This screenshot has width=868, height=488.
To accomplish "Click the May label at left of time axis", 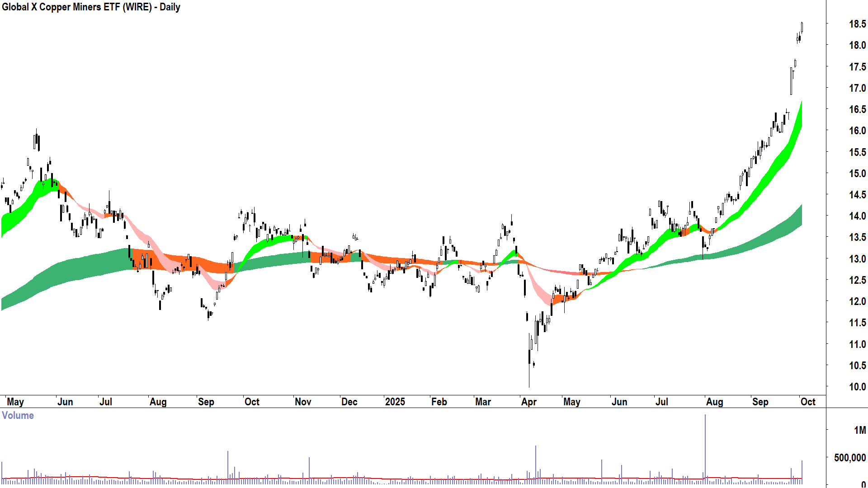I will coord(15,402).
